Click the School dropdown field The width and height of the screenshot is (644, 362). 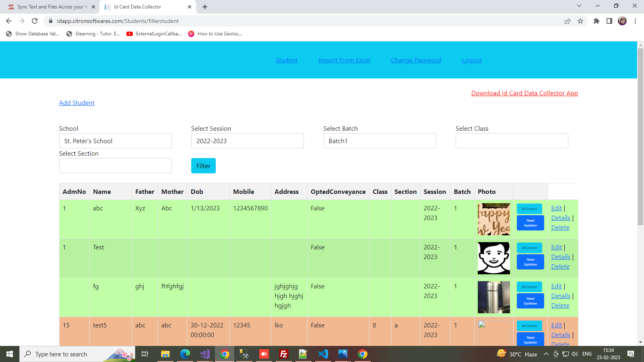[x=115, y=141]
